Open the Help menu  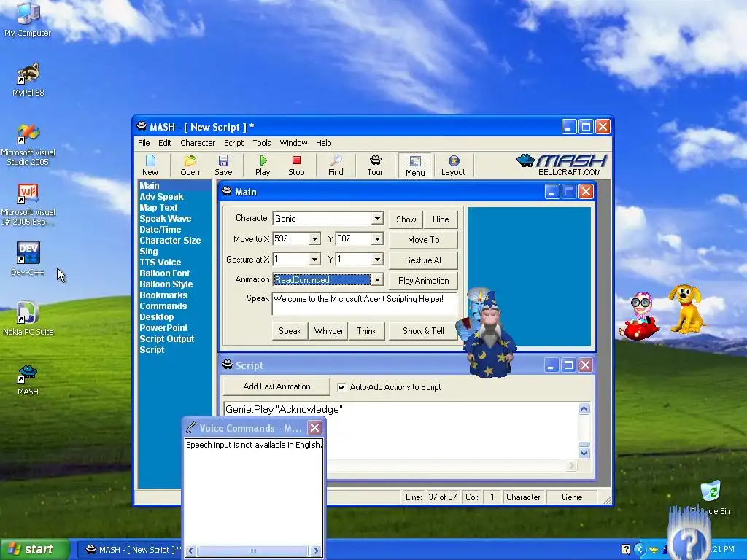coord(323,143)
